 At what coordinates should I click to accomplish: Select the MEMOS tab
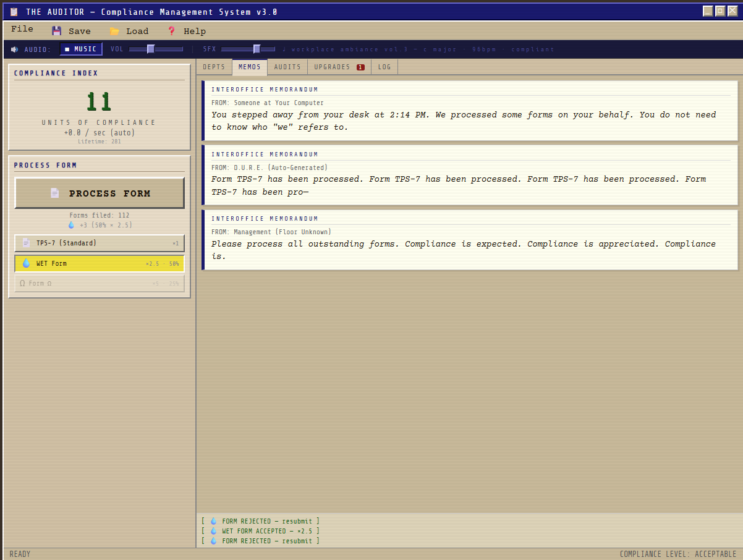(250, 67)
